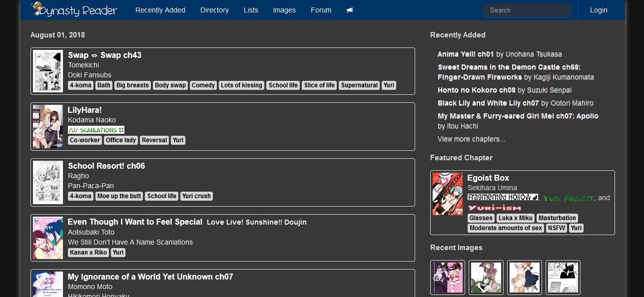Viewport: 644px width, 297px height.
Task: Select the Body swap tag
Action: [170, 85]
